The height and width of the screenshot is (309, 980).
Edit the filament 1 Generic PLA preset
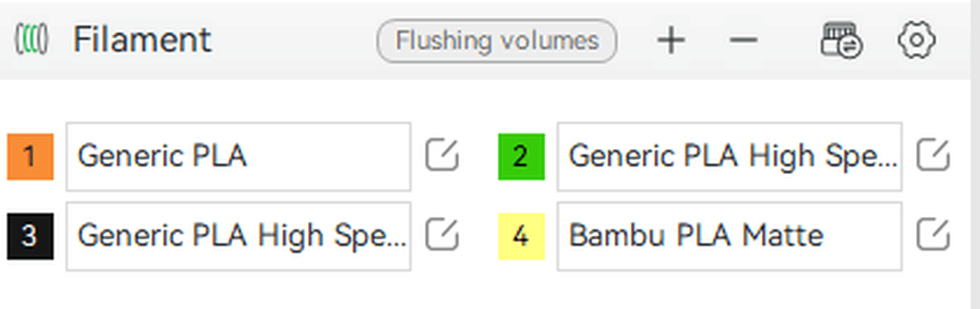pos(441,156)
